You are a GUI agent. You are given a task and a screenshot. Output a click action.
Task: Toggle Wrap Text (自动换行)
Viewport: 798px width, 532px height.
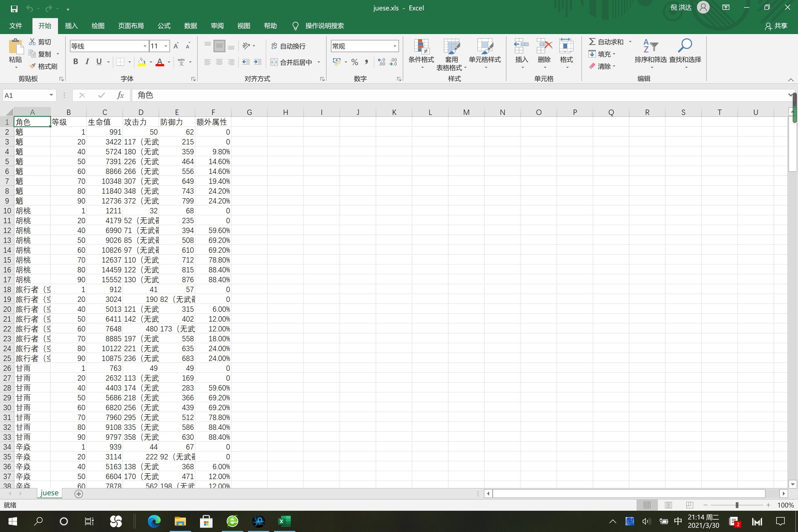tap(288, 46)
